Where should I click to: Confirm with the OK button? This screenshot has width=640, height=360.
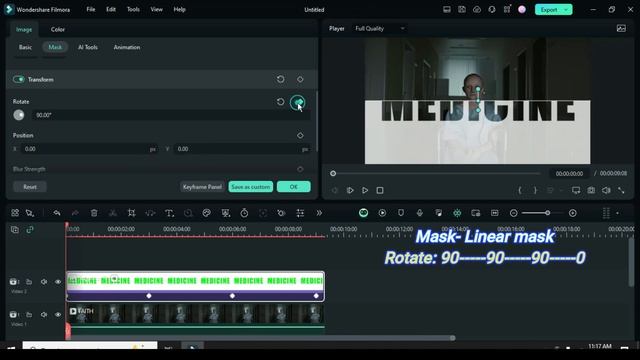tap(293, 187)
